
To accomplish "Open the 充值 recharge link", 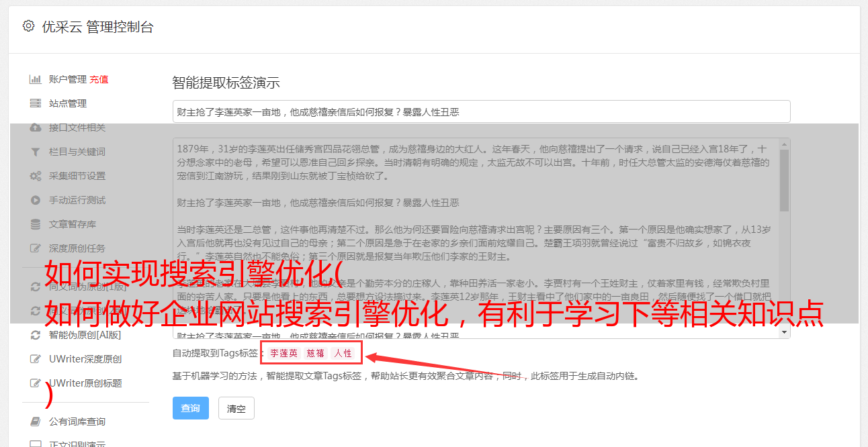I will pyautogui.click(x=99, y=79).
